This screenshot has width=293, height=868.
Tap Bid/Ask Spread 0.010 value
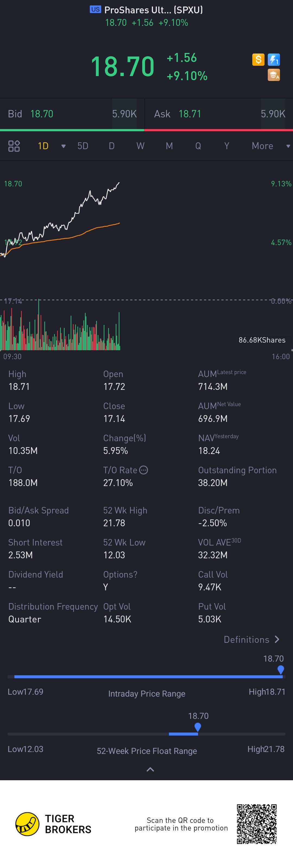coord(19,523)
